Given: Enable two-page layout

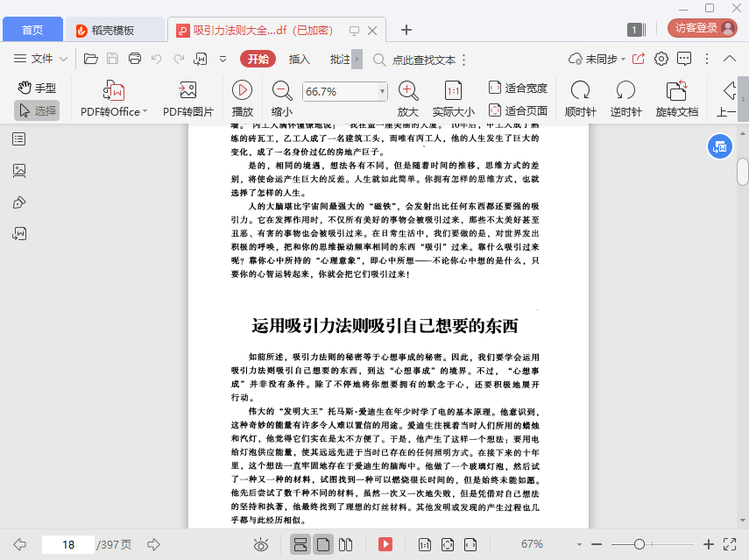Looking at the screenshot, I should [x=345, y=544].
